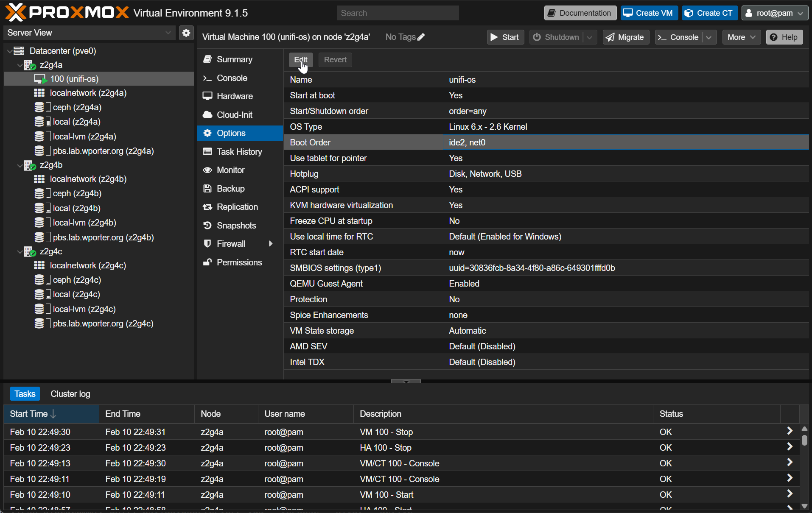
Task: Click the Search input field
Action: click(x=398, y=13)
